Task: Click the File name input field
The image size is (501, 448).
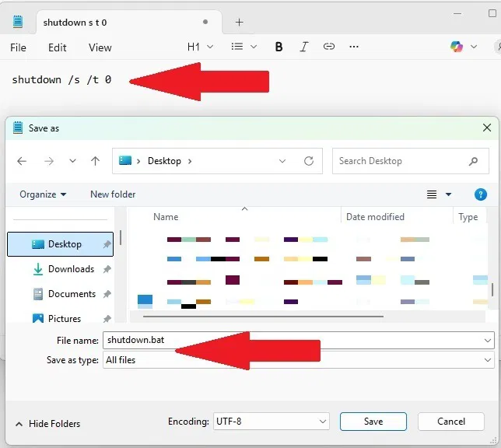Action: (x=299, y=341)
